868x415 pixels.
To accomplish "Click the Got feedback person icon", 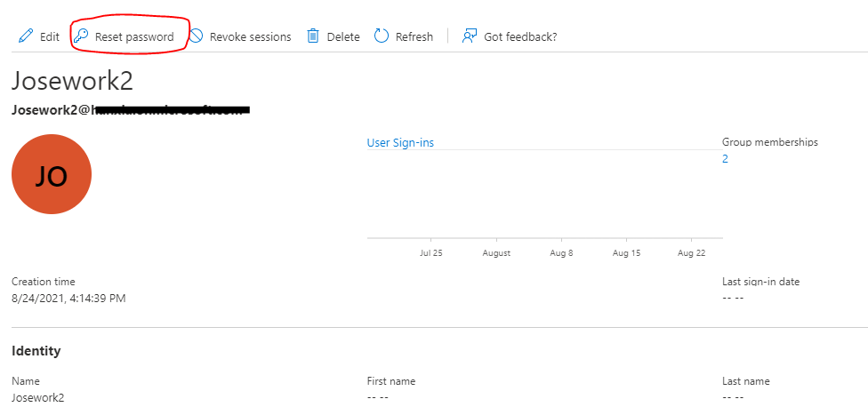I will [x=470, y=36].
